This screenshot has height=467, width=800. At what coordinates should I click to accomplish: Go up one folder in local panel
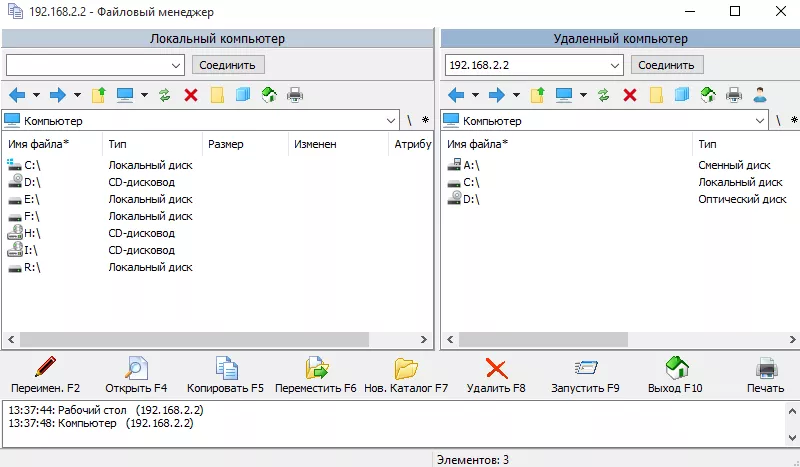pos(98,95)
